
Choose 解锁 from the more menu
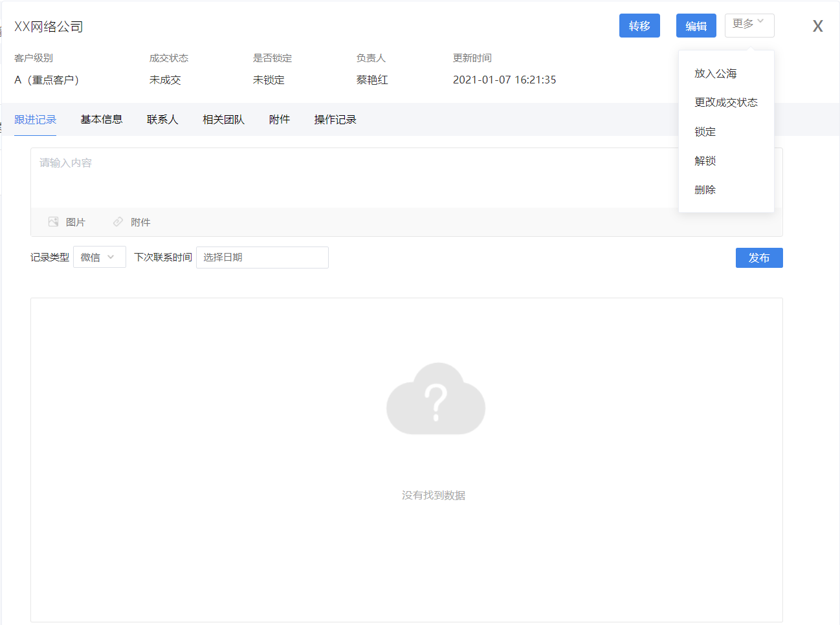[x=705, y=161]
